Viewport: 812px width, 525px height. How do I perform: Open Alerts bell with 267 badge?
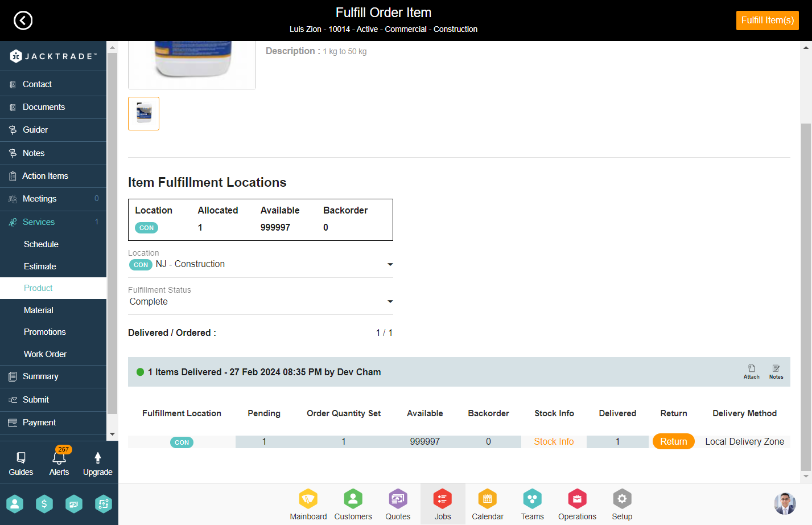pos(59,462)
